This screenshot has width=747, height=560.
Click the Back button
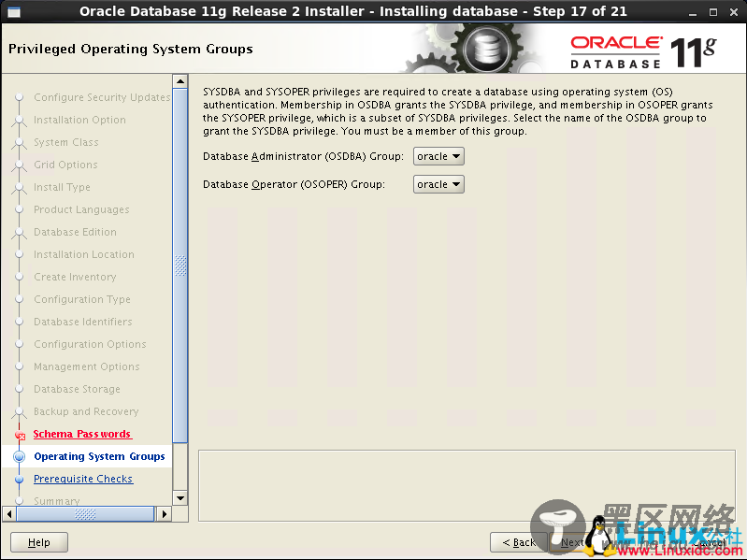click(x=518, y=542)
